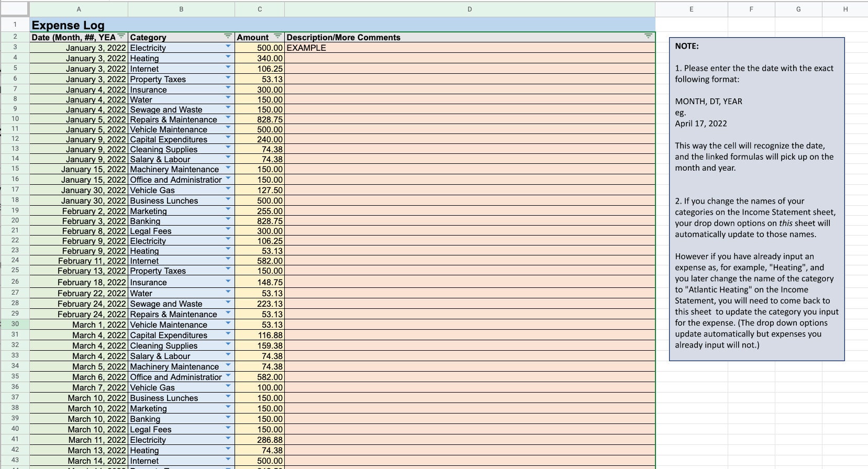The height and width of the screenshot is (469, 868).
Task: Select the date cell March 7, 2022
Action: pyautogui.click(x=79, y=387)
